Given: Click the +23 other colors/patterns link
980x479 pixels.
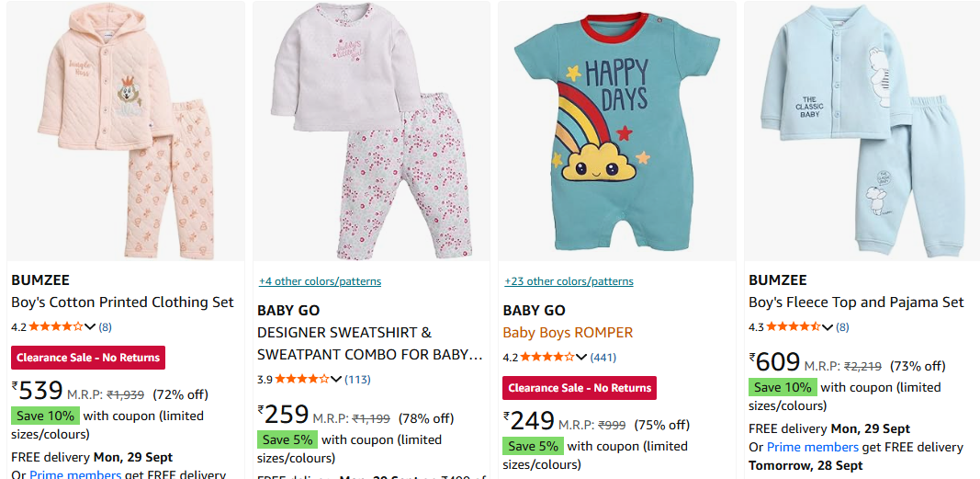Looking at the screenshot, I should (569, 281).
